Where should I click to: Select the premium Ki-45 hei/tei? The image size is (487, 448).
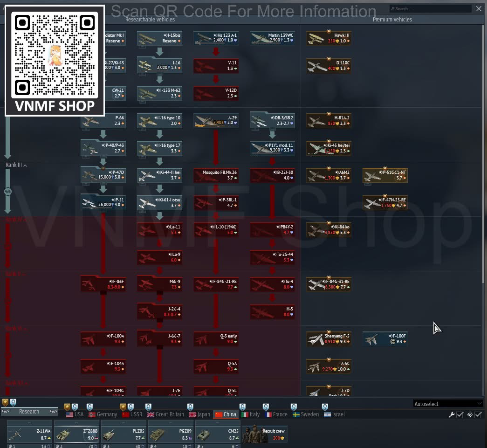click(329, 148)
